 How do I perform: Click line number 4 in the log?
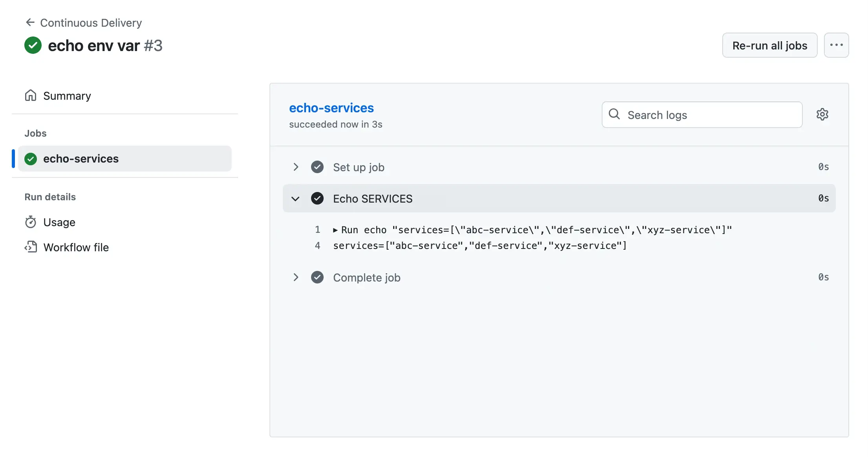(317, 245)
